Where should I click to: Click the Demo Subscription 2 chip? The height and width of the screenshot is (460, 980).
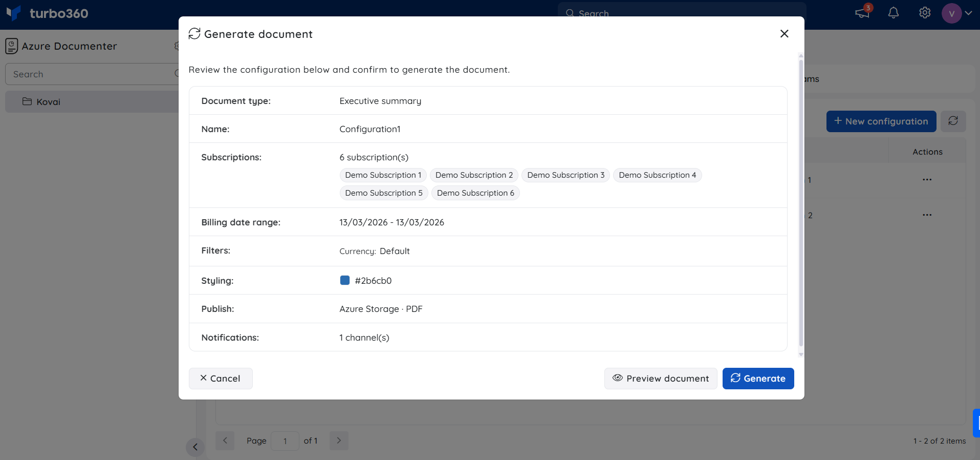pos(474,175)
